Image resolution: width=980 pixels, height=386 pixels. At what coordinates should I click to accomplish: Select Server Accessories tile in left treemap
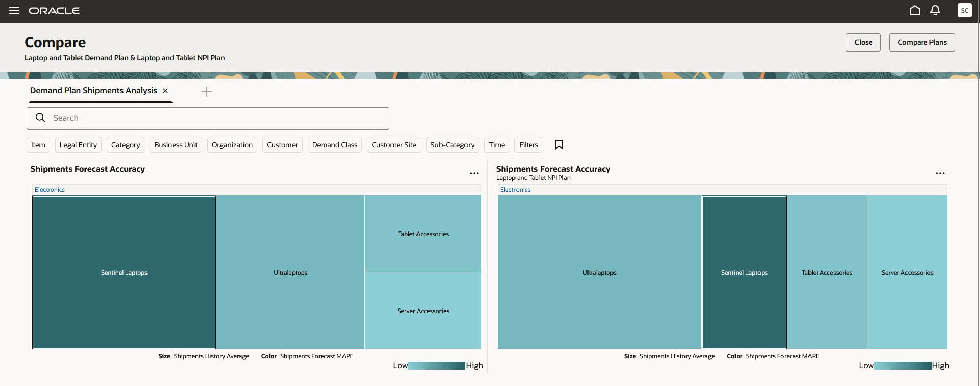click(423, 311)
